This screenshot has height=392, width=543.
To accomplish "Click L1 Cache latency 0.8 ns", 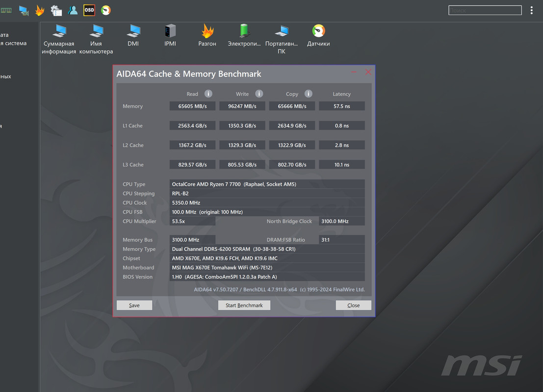I will pyautogui.click(x=342, y=125).
